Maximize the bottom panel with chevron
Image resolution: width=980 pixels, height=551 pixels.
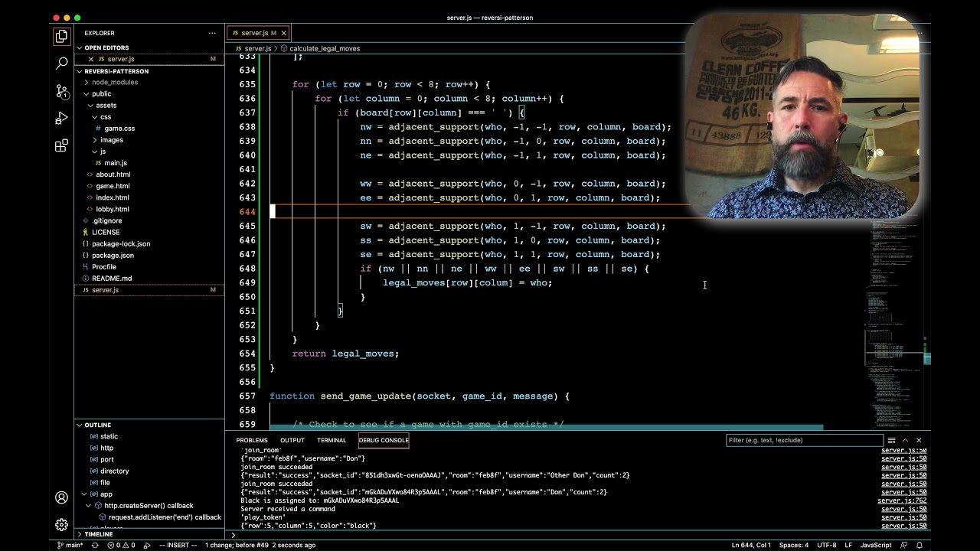905,440
